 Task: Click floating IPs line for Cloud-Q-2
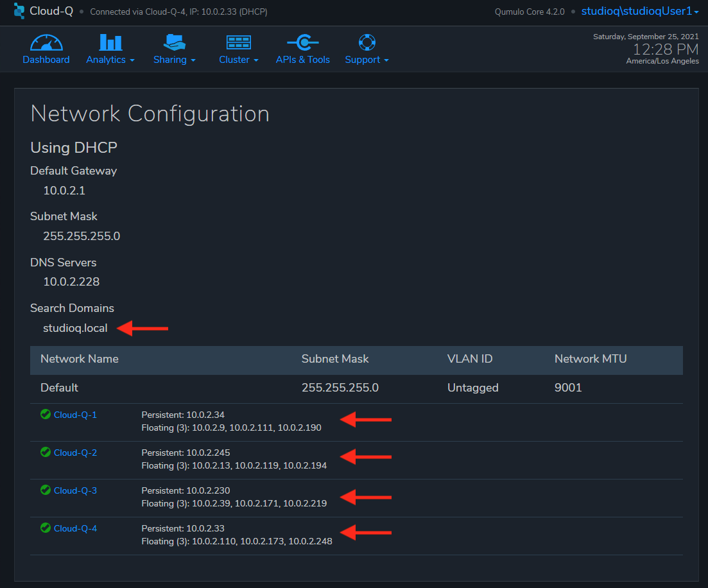[x=234, y=465]
